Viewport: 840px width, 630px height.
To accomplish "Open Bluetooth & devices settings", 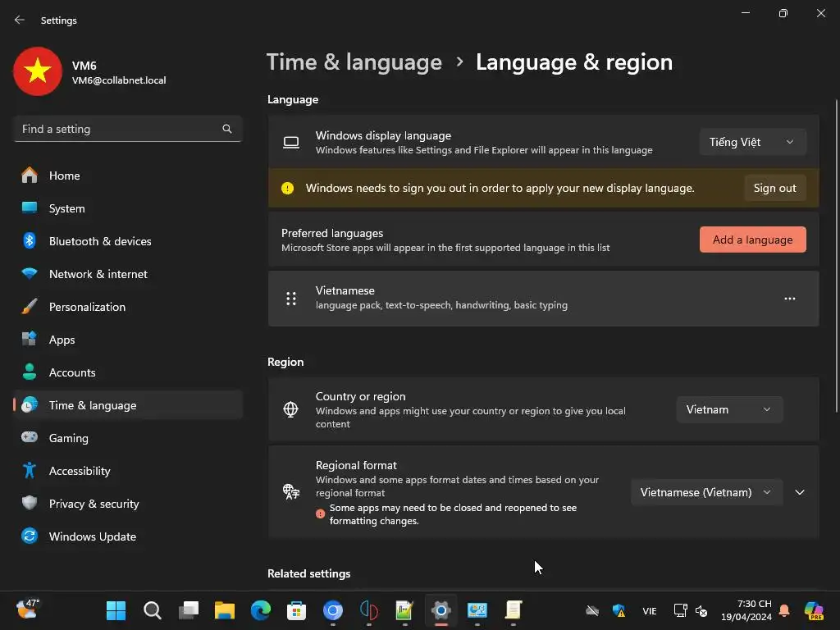I will pyautogui.click(x=127, y=241).
